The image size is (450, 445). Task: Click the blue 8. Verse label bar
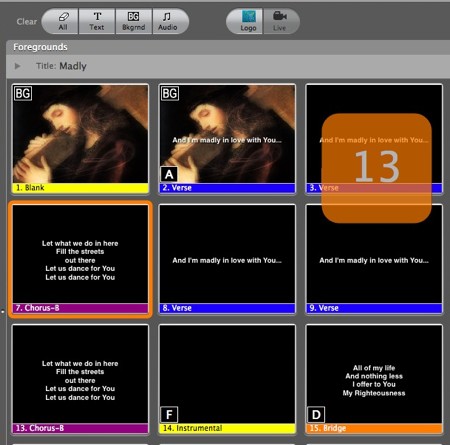(x=227, y=308)
